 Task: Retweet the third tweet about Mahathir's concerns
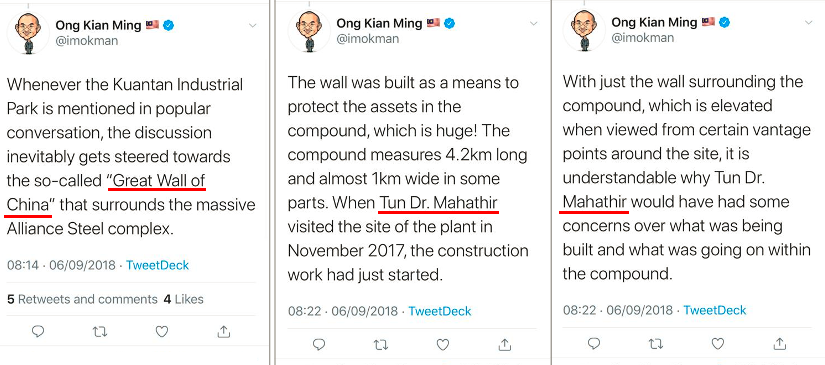(656, 343)
